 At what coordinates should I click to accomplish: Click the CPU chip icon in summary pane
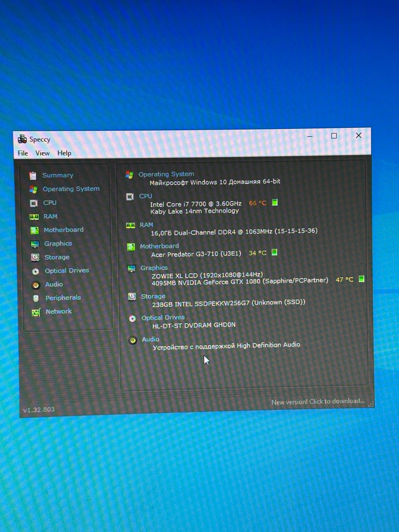click(x=130, y=197)
